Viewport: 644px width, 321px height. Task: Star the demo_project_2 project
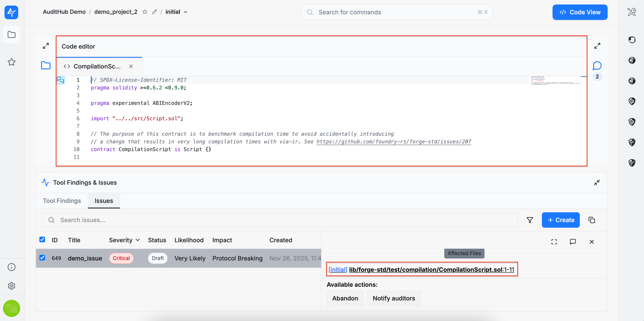click(x=145, y=12)
